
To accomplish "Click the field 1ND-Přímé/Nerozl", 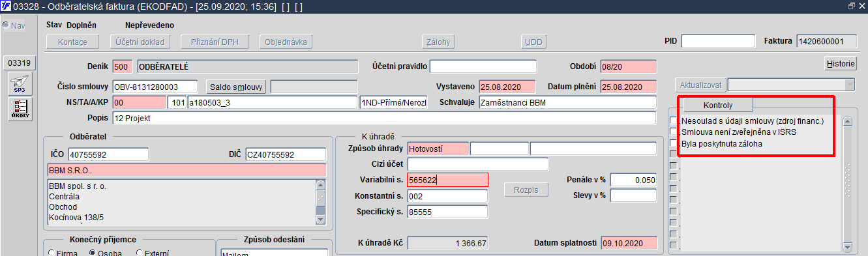I will pos(393,102).
